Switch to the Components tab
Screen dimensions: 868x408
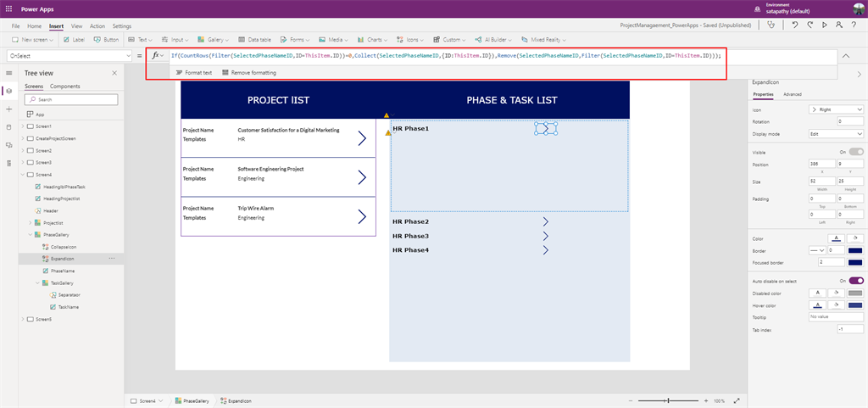pos(64,87)
